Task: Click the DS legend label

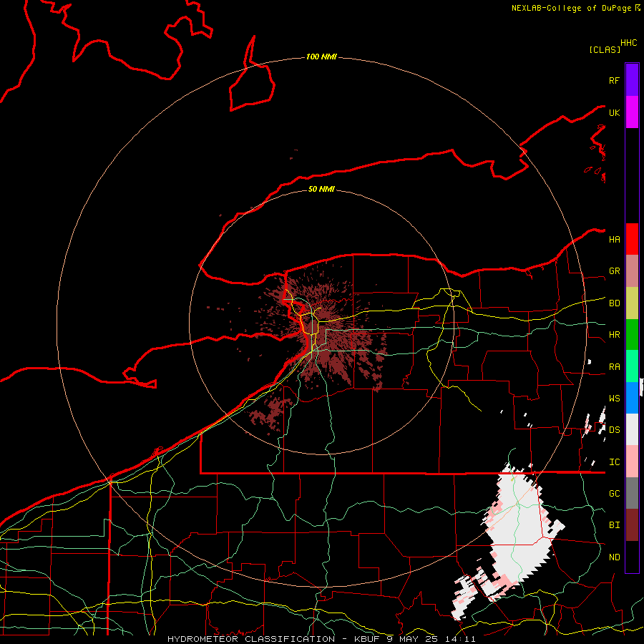Action: point(614,430)
